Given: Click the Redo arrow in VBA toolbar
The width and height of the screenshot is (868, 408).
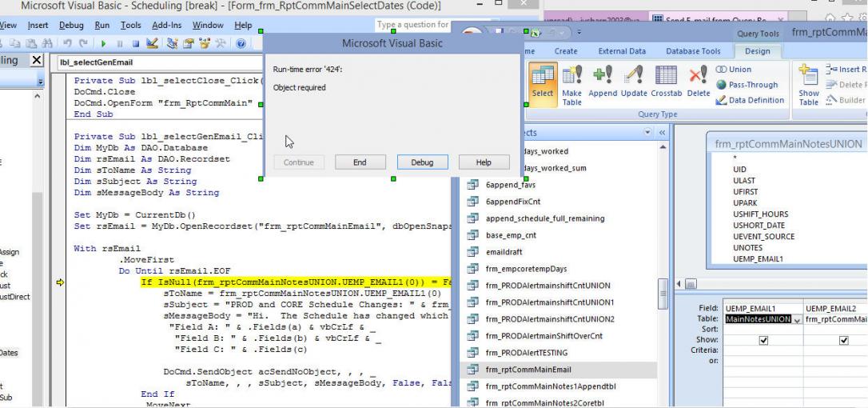Looking at the screenshot, I should pyautogui.click(x=84, y=43).
